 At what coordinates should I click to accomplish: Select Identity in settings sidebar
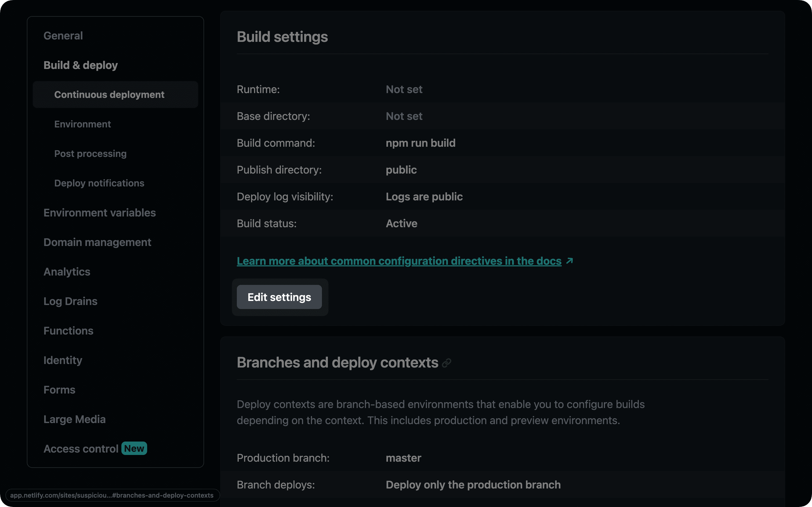(63, 360)
